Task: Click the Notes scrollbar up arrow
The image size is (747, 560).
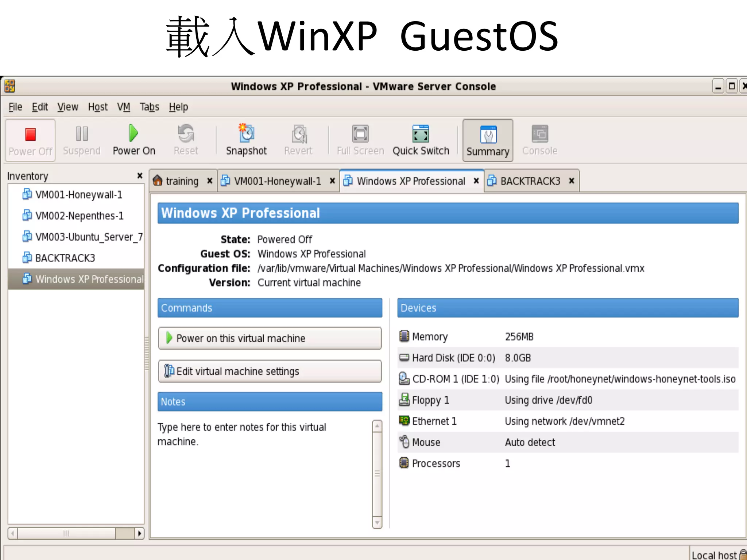Action: [x=377, y=426]
